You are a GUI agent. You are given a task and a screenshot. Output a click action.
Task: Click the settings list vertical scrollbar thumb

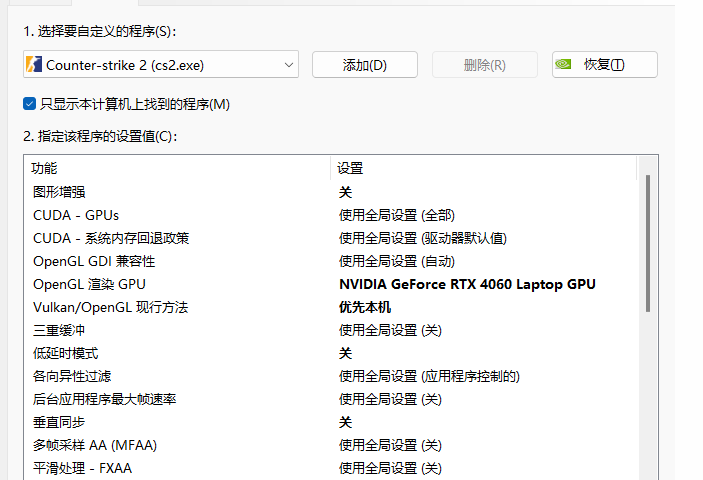point(648,243)
